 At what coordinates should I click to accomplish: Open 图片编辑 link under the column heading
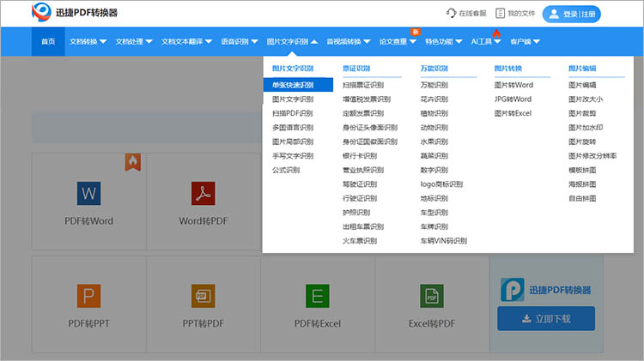[x=582, y=85]
